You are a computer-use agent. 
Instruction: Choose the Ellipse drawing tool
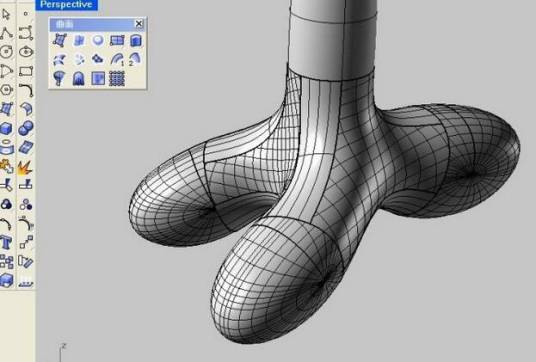(25, 52)
